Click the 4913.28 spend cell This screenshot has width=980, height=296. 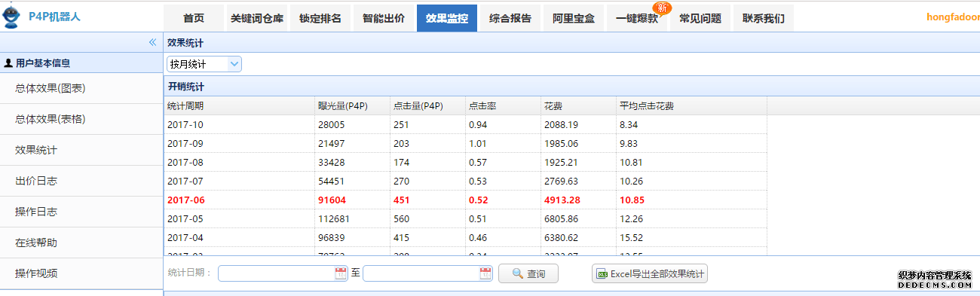tap(578, 200)
